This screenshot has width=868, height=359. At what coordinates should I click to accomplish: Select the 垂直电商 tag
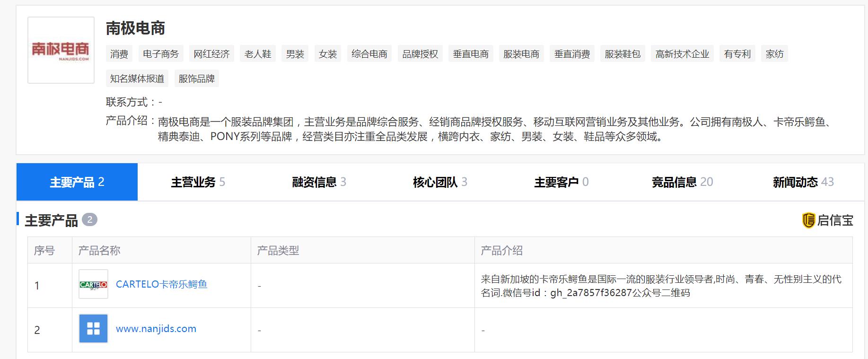[x=471, y=54]
